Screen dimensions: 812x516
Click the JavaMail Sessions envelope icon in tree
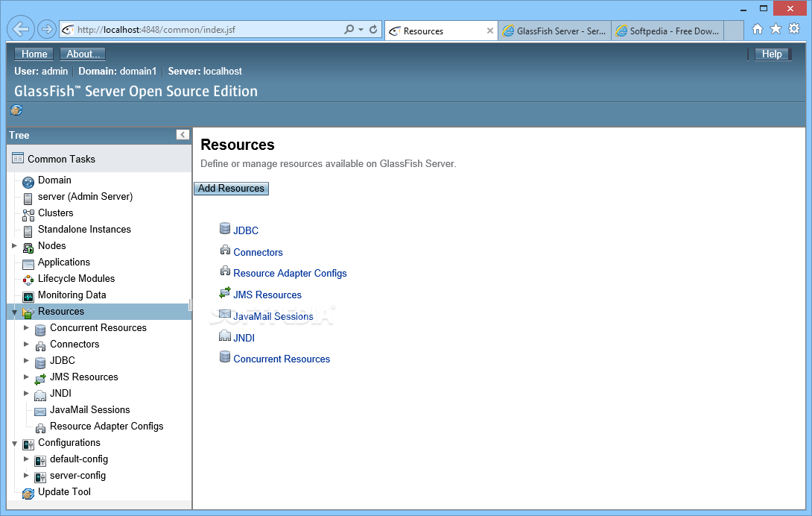point(40,412)
